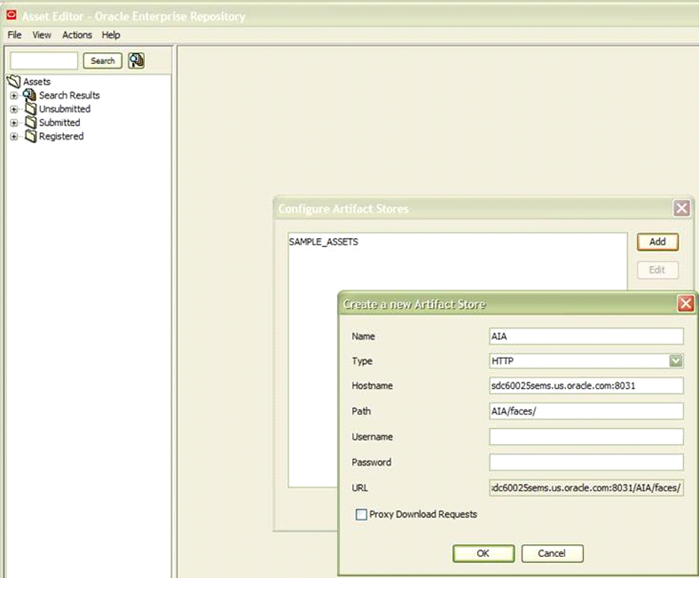Click the Path field with AIA/faces/
The height and width of the screenshot is (594, 700).
(586, 411)
